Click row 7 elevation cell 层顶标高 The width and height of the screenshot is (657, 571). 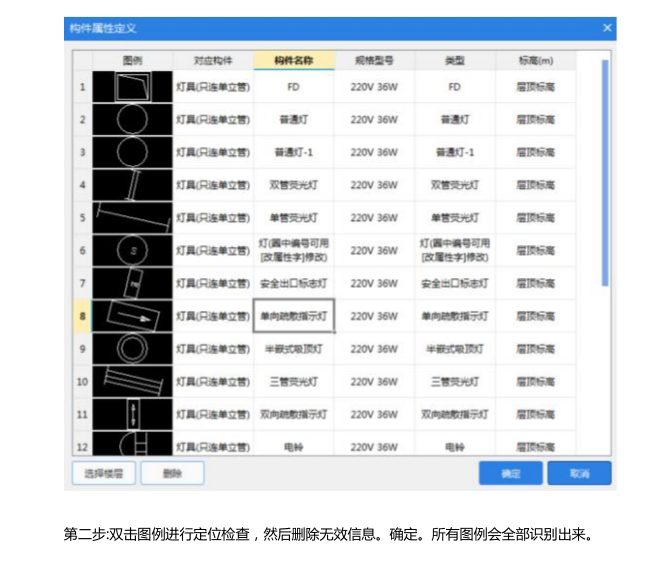point(535,283)
